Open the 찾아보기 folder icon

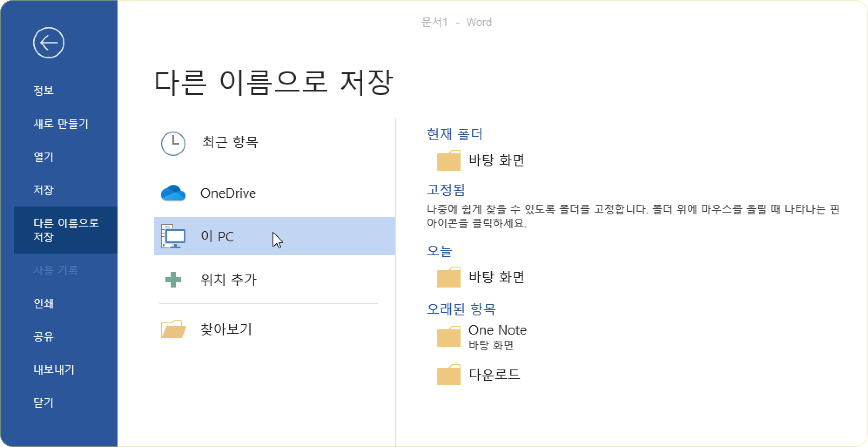tap(173, 329)
